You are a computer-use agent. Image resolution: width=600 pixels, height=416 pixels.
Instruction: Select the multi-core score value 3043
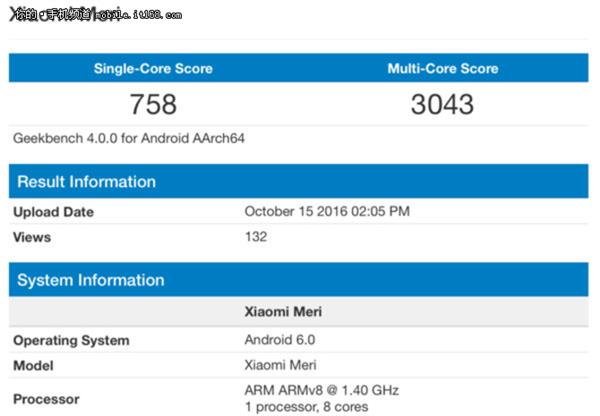coord(442,104)
